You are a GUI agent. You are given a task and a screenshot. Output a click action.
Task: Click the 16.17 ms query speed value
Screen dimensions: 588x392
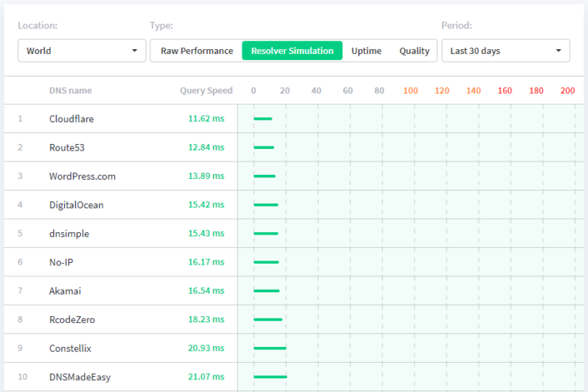pos(206,261)
